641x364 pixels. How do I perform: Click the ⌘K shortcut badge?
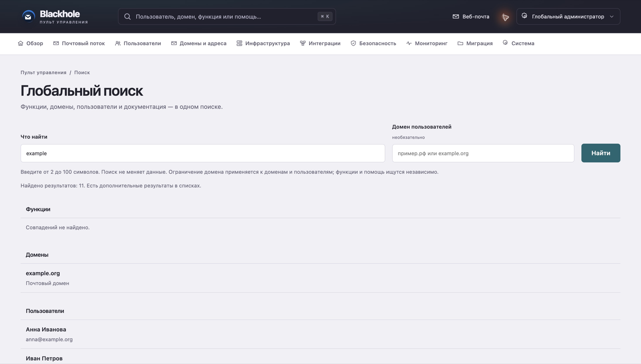[325, 16]
